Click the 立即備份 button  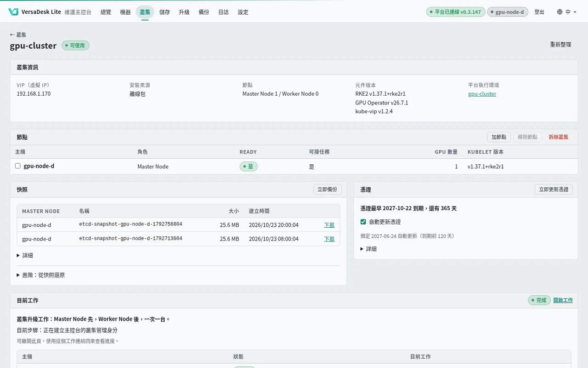[328, 190]
